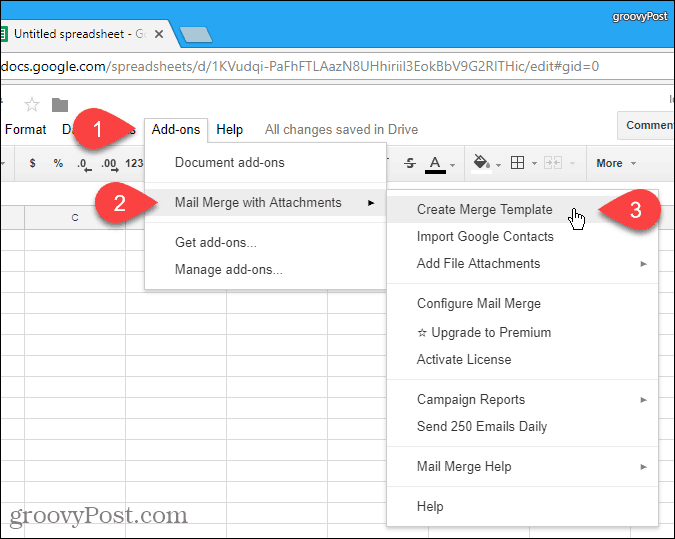The height and width of the screenshot is (539, 675).
Task: Click Help at bottom of submenu
Action: (523, 506)
